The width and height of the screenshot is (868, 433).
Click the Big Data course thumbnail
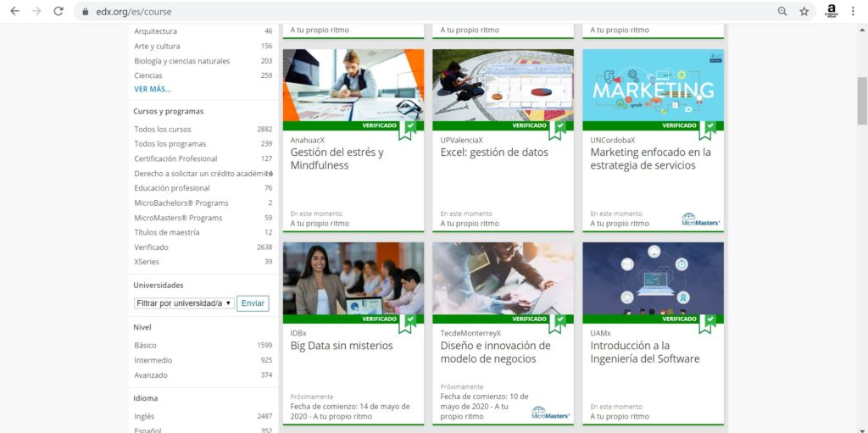[x=353, y=279]
